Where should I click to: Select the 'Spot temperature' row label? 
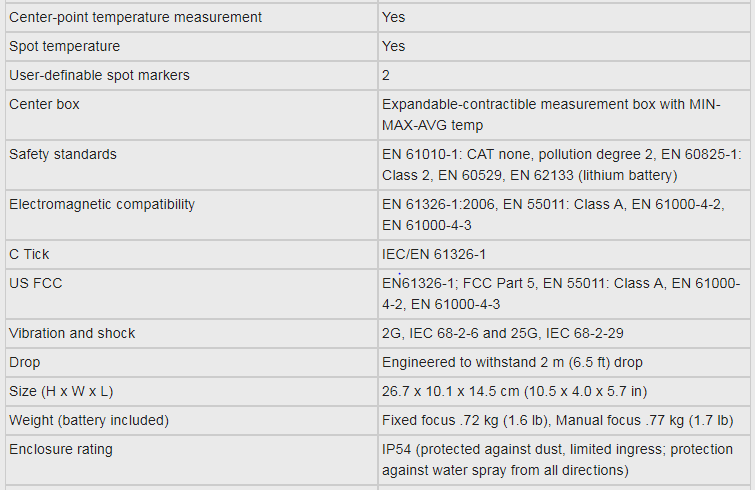pyautogui.click(x=65, y=46)
